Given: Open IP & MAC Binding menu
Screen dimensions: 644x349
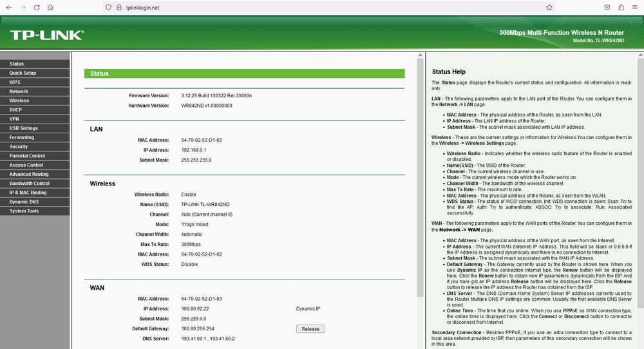Looking at the screenshot, I should (x=35, y=193).
